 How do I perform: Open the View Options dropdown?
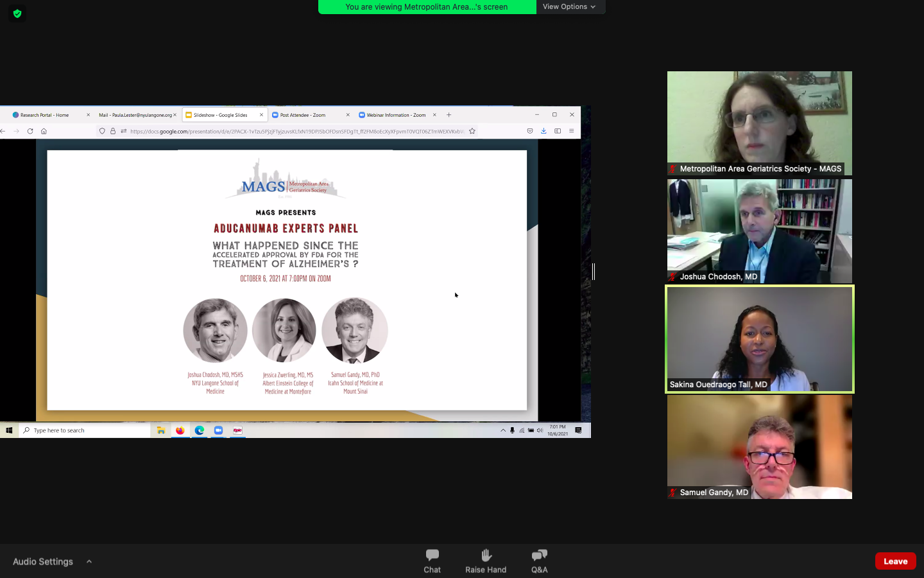coord(570,6)
